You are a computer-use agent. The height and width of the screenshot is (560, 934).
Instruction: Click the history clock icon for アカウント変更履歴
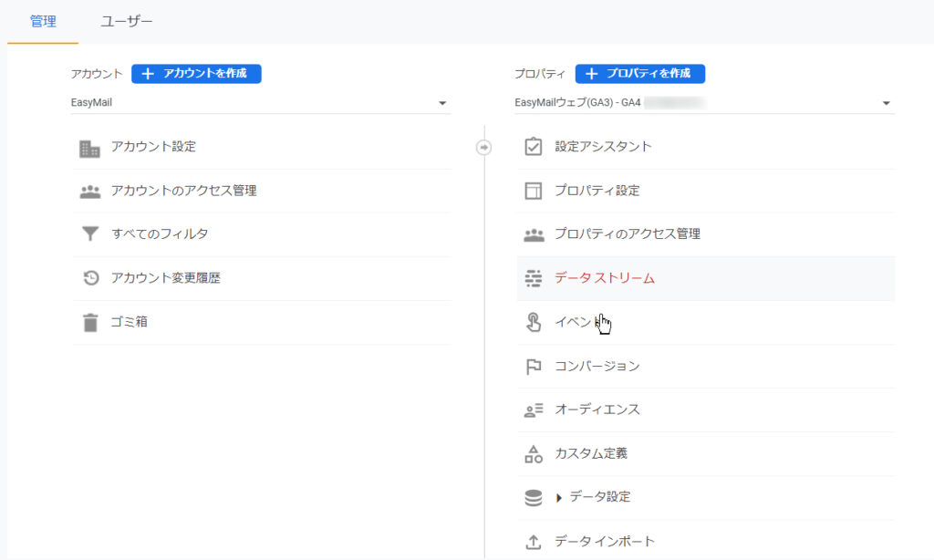(89, 278)
